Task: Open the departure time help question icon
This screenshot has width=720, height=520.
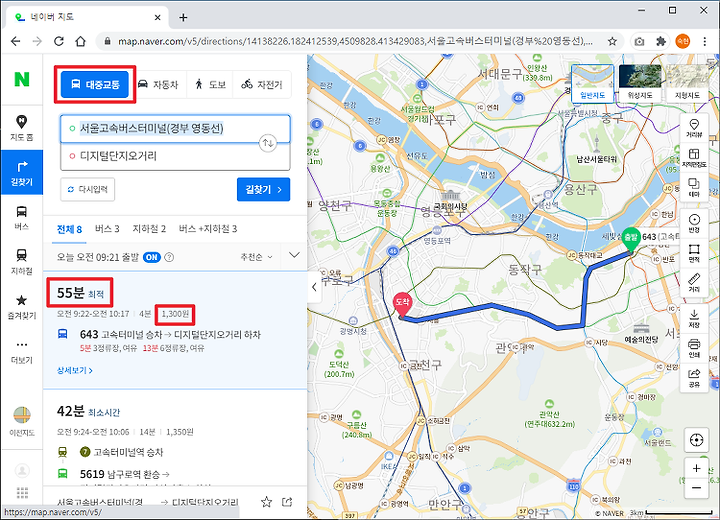Action: pos(169,257)
